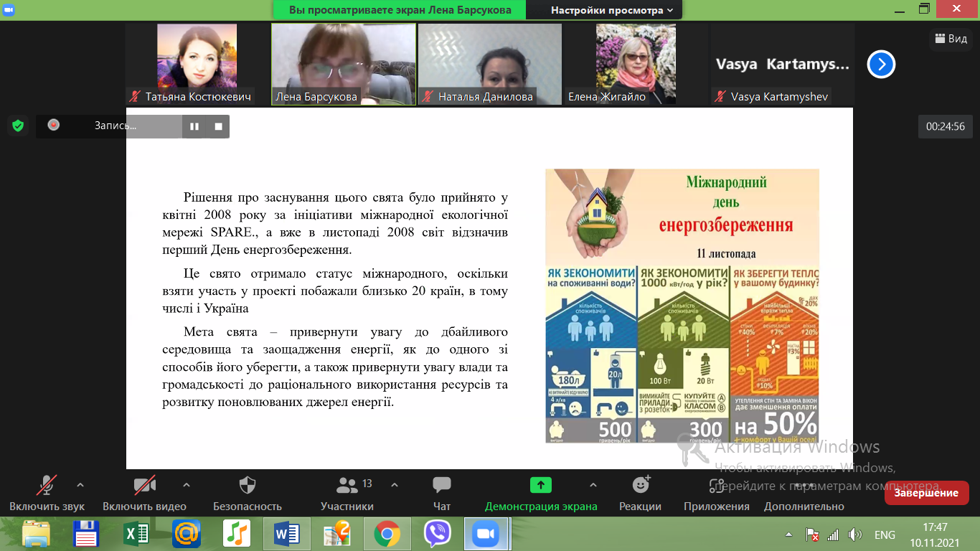Click the Вид view button
Screen dimensions: 980x551
(951, 39)
